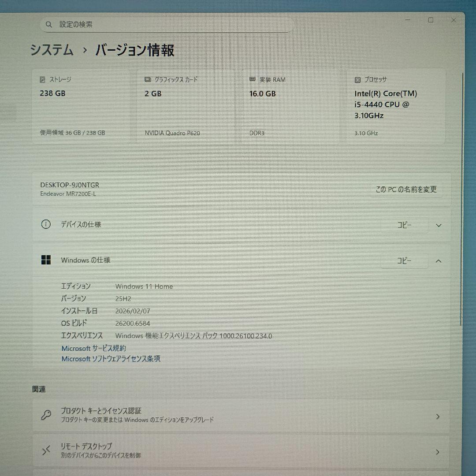
Task: Click the Windows logo beside Windowsの仕様
Action: tap(46, 260)
